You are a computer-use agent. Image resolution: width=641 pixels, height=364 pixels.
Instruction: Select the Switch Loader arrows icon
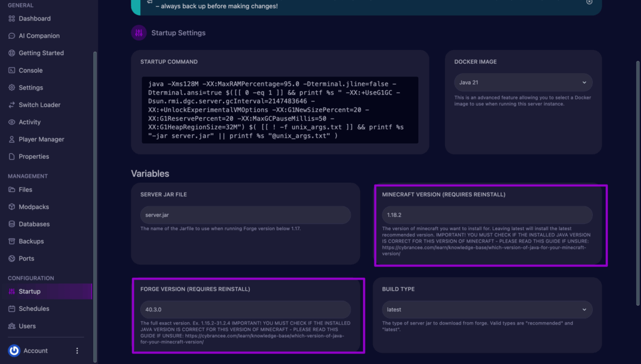(12, 105)
